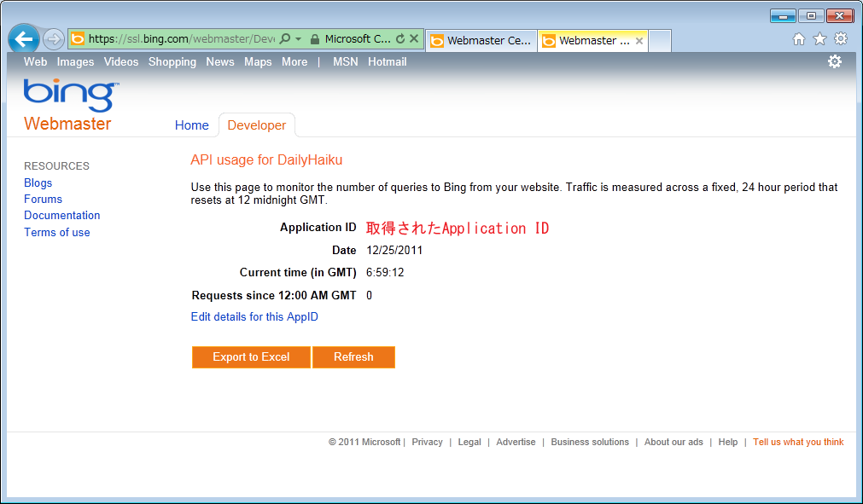Open the Blogs resource link
The width and height of the screenshot is (863, 504).
(38, 183)
